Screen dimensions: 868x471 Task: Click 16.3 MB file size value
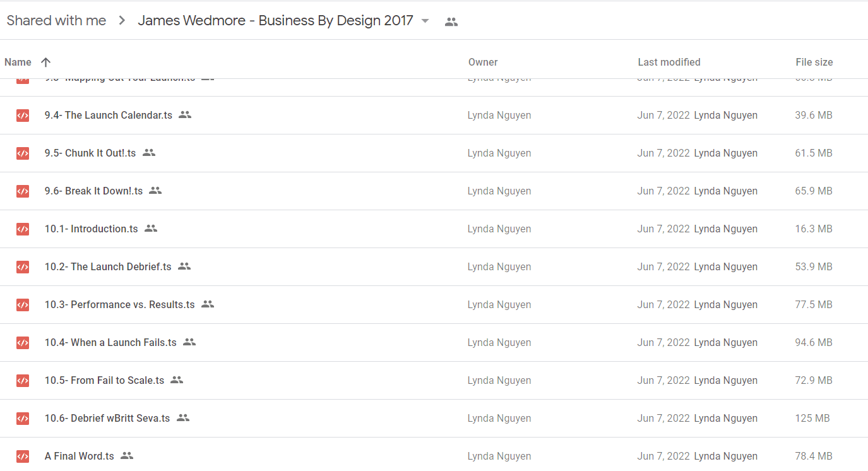coord(814,229)
